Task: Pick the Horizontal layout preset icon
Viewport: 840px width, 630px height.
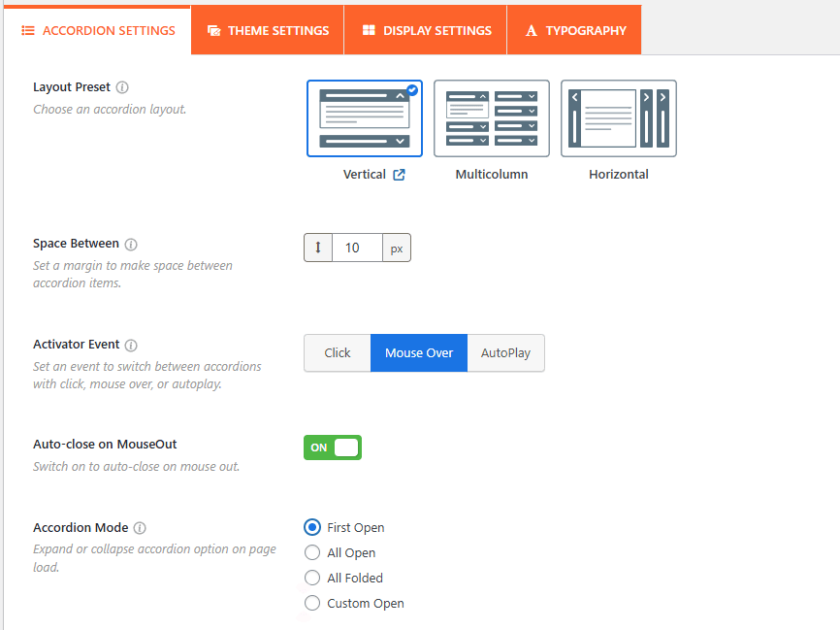Action: [x=619, y=118]
